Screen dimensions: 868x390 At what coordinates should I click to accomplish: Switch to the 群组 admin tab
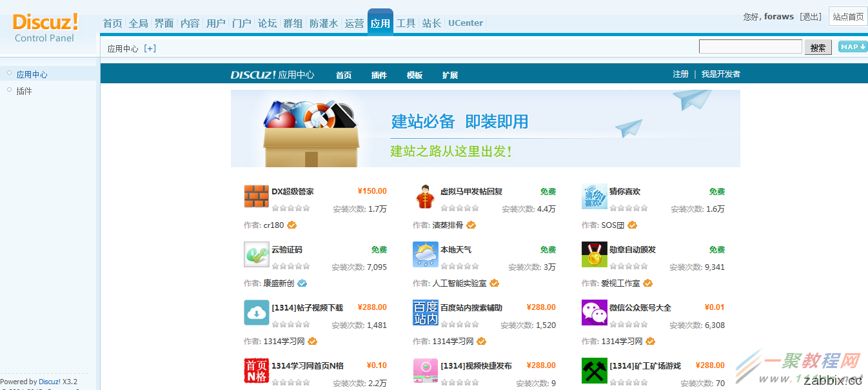pos(293,23)
